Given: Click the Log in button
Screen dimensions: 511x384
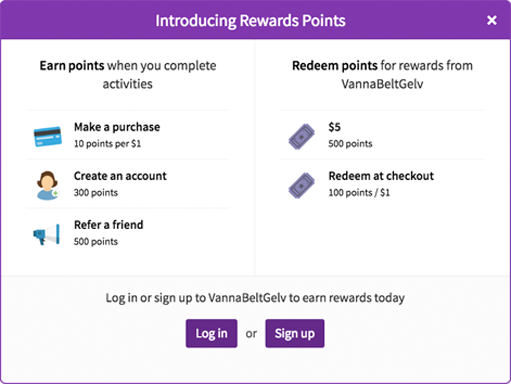Looking at the screenshot, I should (x=211, y=333).
